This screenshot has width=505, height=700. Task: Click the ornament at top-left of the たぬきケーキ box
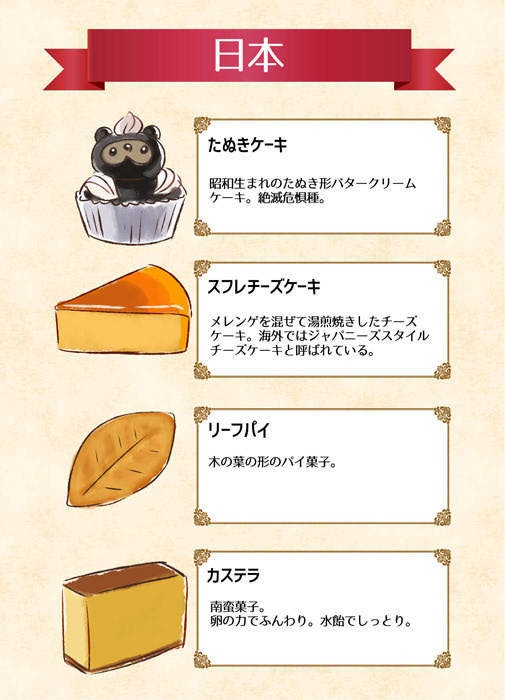202,125
